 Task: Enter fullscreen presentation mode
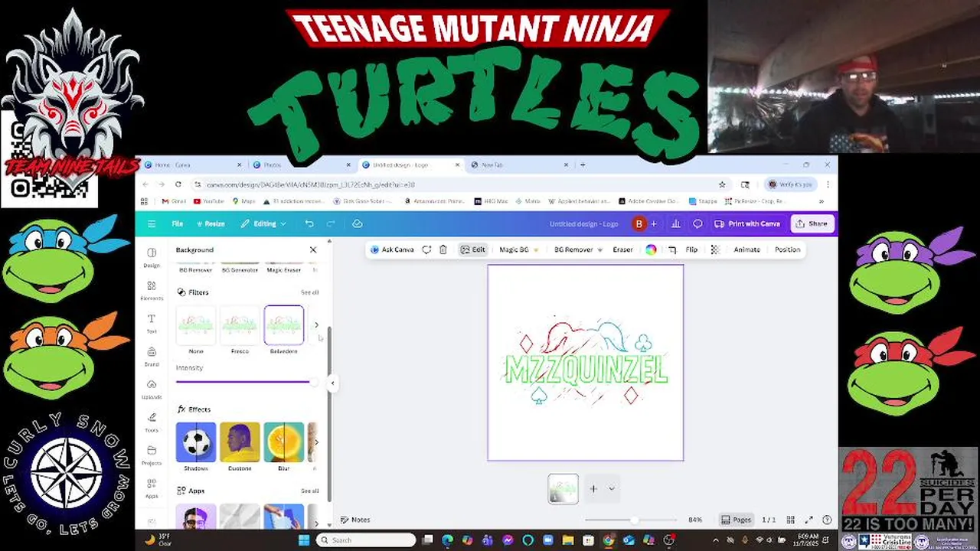809,520
